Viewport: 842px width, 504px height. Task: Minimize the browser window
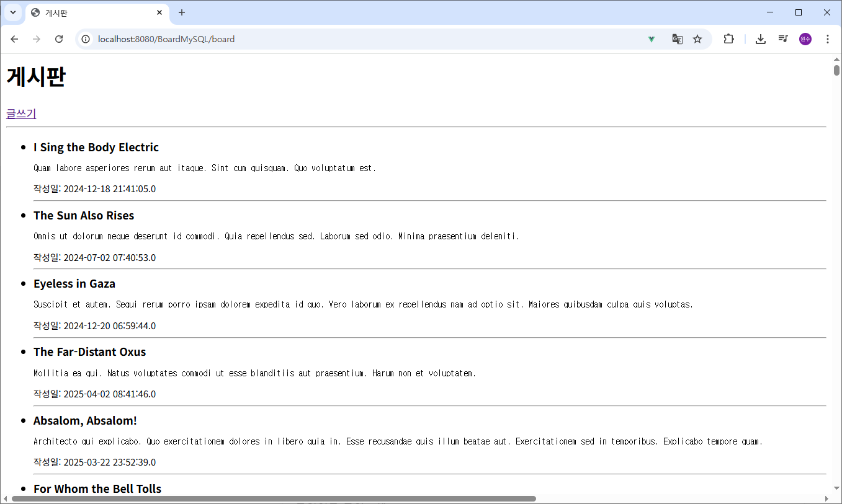pos(770,12)
